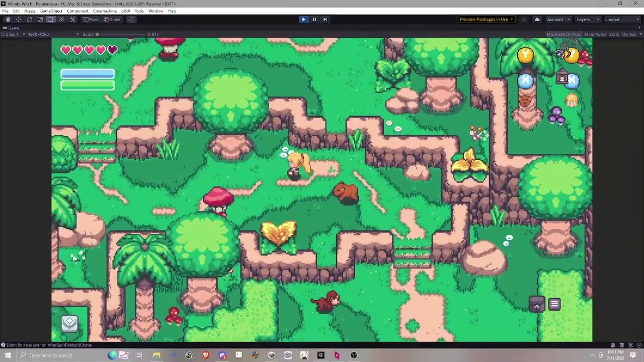This screenshot has height=362, width=644.
Task: Click the Game view Scale slider handle
Action: click(x=97, y=34)
